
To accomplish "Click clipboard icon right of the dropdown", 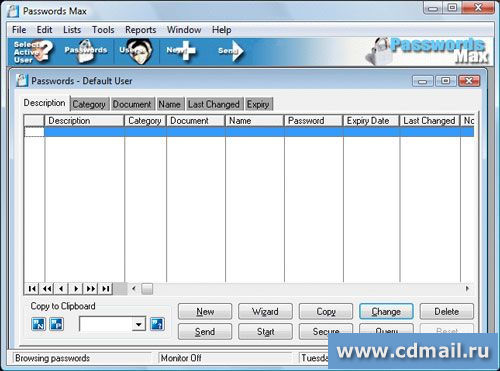I will tap(157, 324).
